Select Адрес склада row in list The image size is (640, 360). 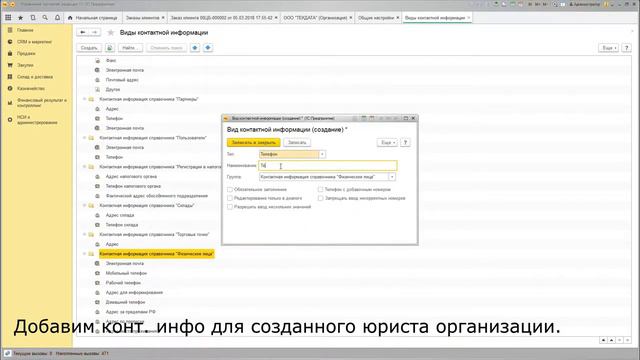pyautogui.click(x=120, y=215)
